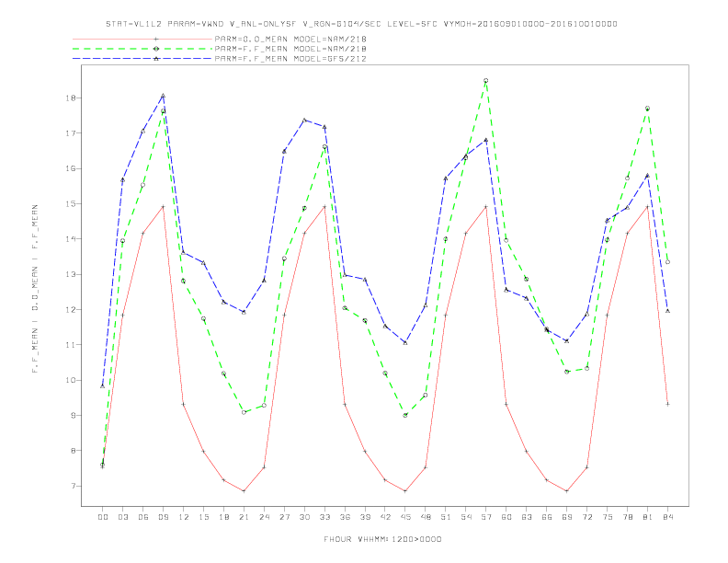Click x-axis tick label 57
728x563 pixels.
486,517
